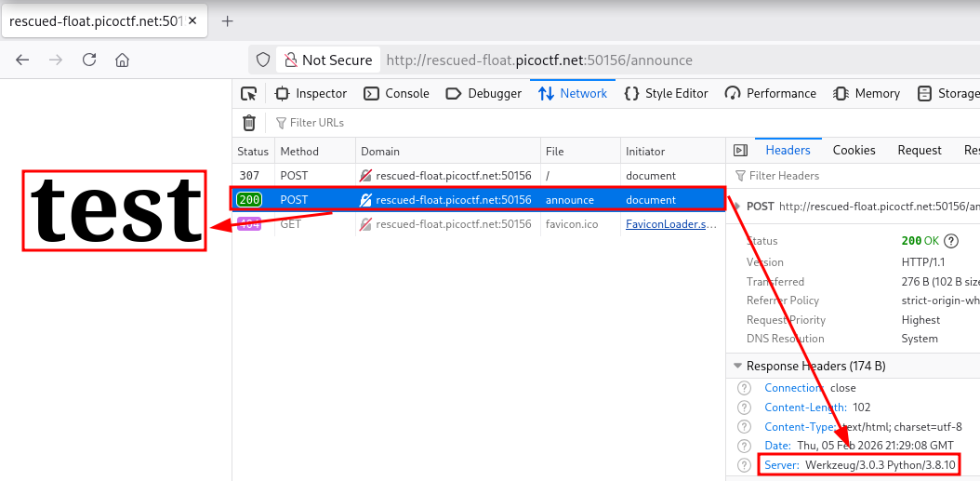Click the element picker icon in DevTools

(x=248, y=93)
